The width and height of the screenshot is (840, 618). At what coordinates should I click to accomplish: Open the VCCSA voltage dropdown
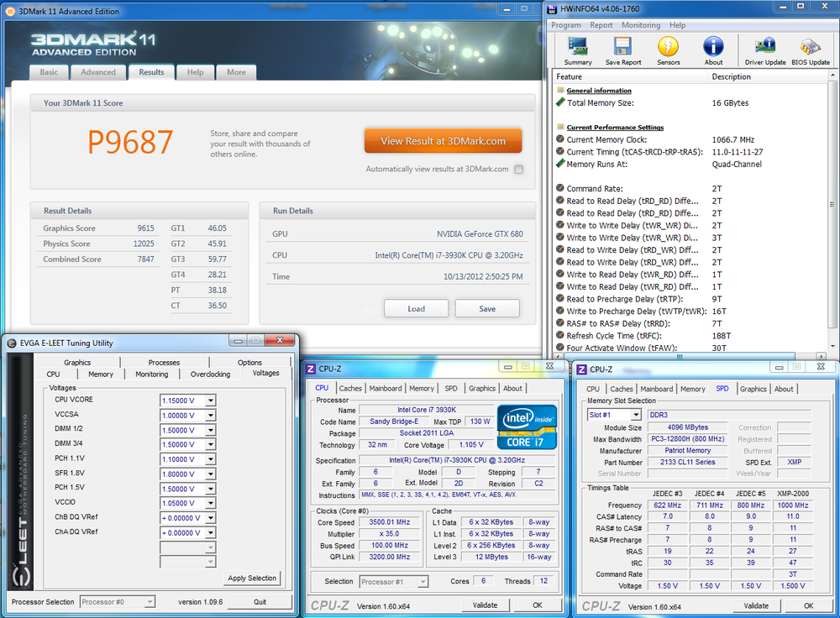coord(211,415)
